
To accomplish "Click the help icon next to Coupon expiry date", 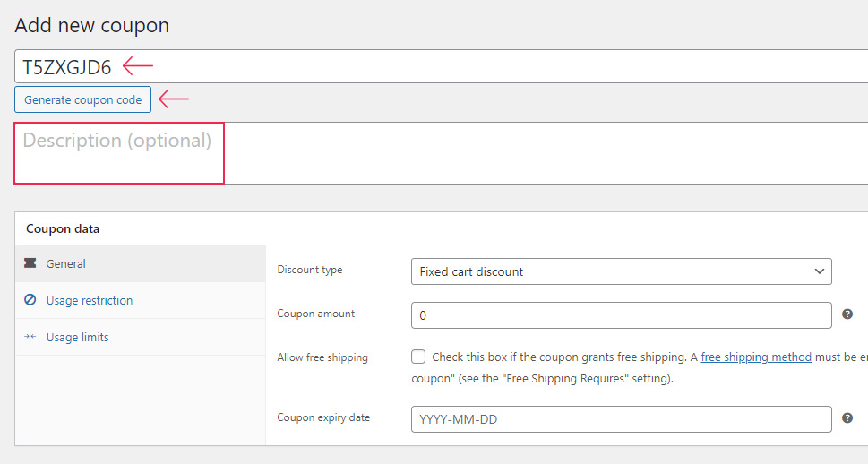I will tap(847, 418).
